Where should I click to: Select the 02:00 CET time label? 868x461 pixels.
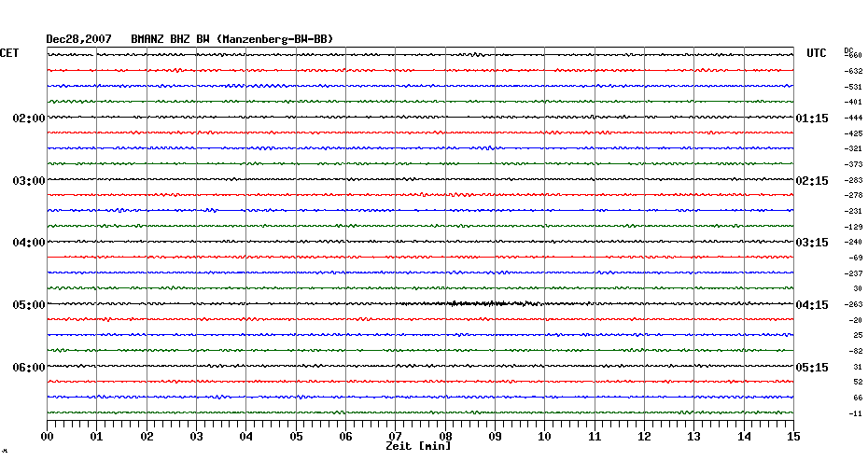[29, 119]
